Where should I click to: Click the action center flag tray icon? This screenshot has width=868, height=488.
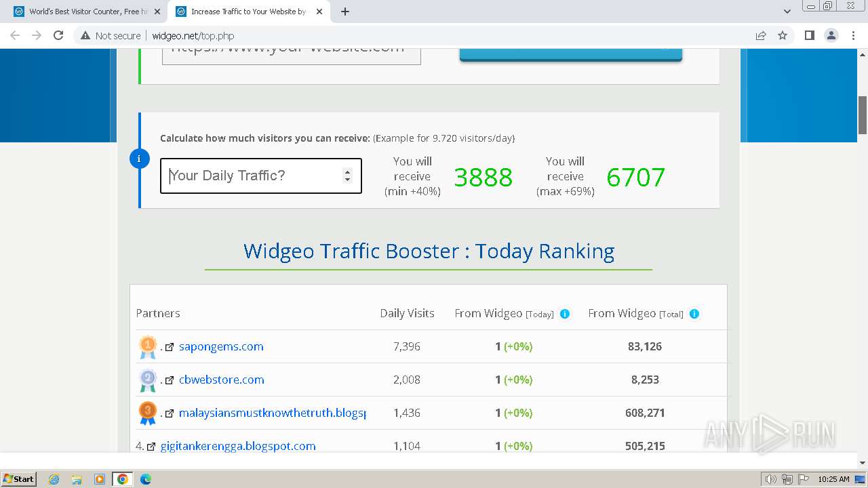(803, 479)
